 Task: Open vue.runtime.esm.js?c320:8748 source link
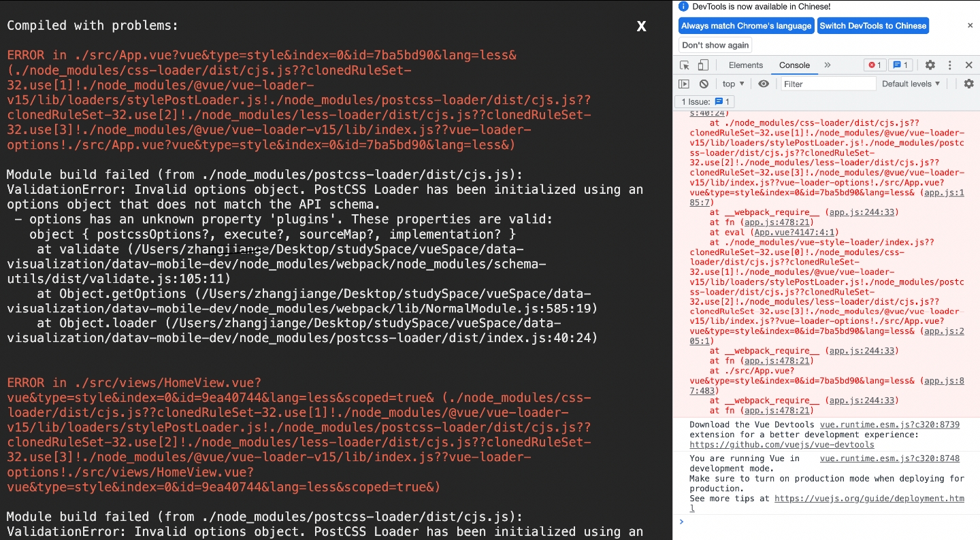pyautogui.click(x=889, y=459)
